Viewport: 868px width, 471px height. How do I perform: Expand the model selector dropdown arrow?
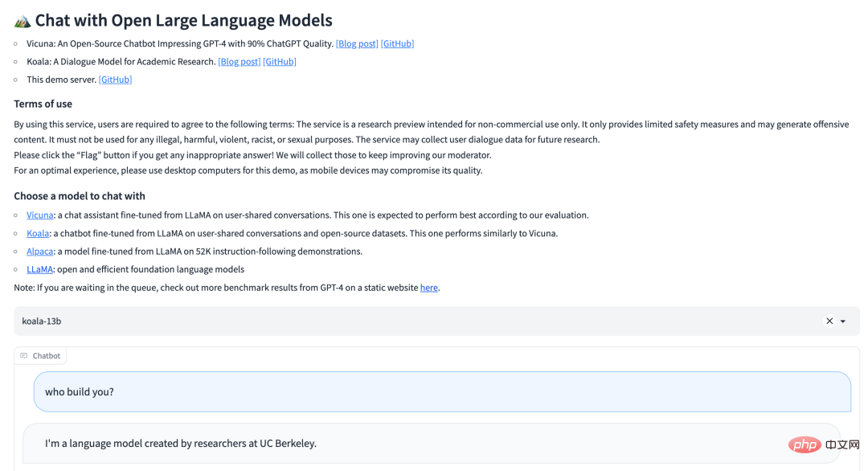(843, 321)
